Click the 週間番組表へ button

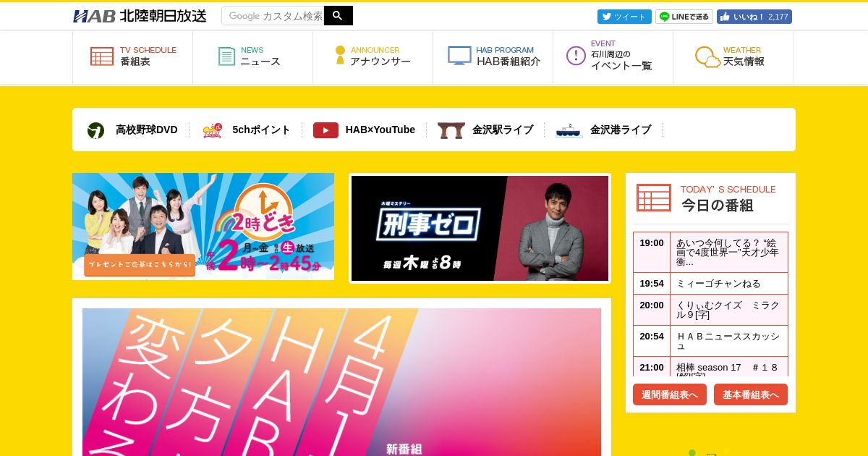pyautogui.click(x=670, y=394)
